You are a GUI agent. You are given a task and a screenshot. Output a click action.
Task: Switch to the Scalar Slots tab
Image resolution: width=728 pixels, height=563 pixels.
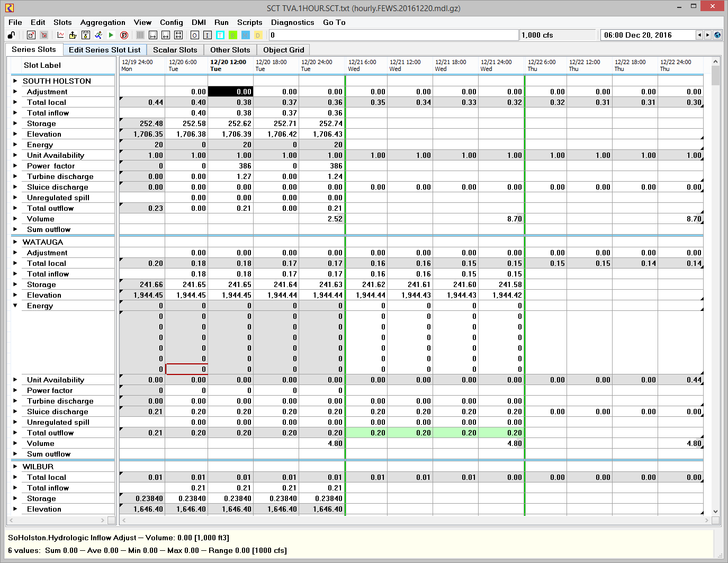(175, 50)
